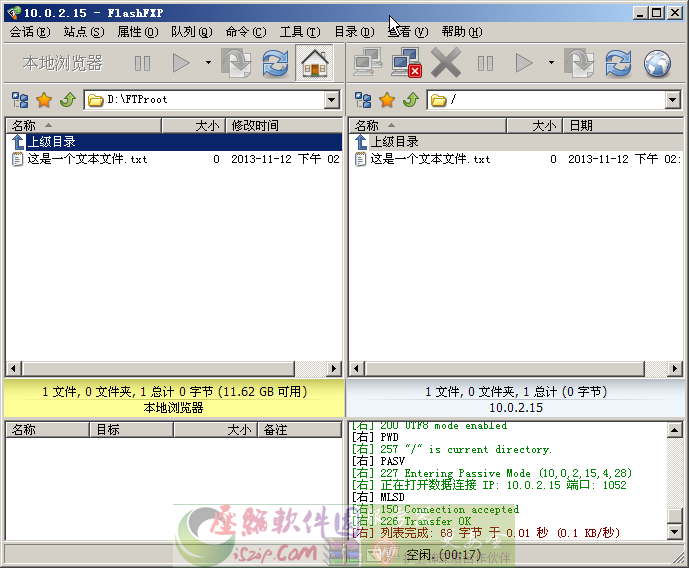Click the 226 Transfer OK log line
Screen dimensions: 689x568
(x=411, y=521)
